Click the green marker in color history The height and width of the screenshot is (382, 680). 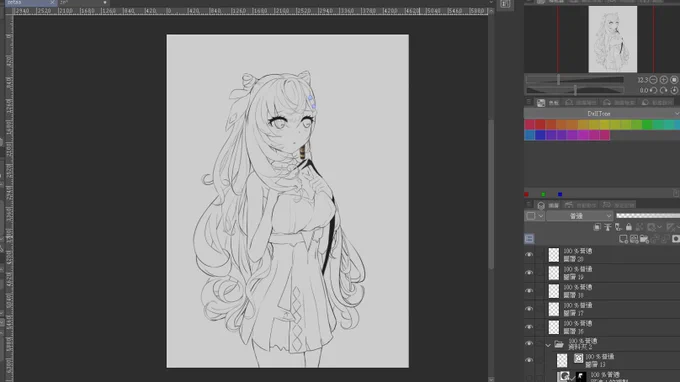(x=543, y=194)
